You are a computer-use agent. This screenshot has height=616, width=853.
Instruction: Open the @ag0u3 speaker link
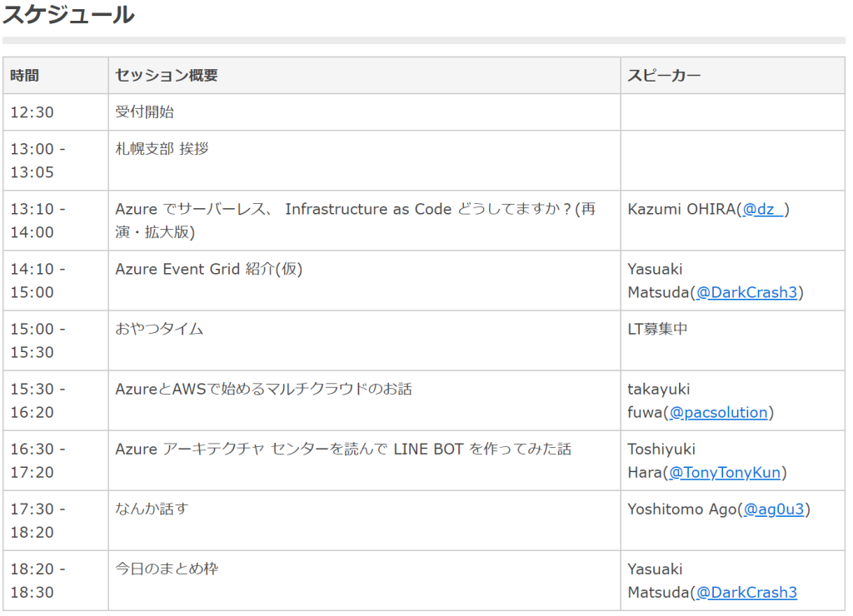(x=773, y=509)
